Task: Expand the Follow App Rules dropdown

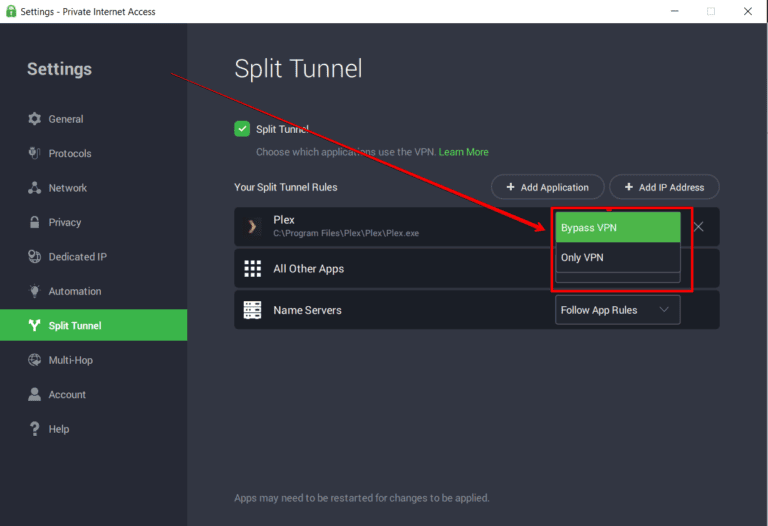Action: (x=617, y=310)
